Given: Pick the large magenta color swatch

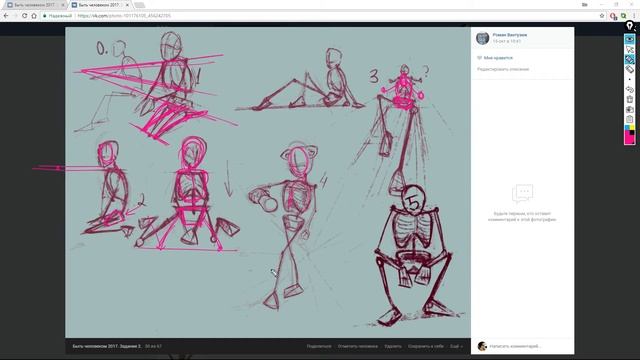Looking at the screenshot, I should click(629, 139).
